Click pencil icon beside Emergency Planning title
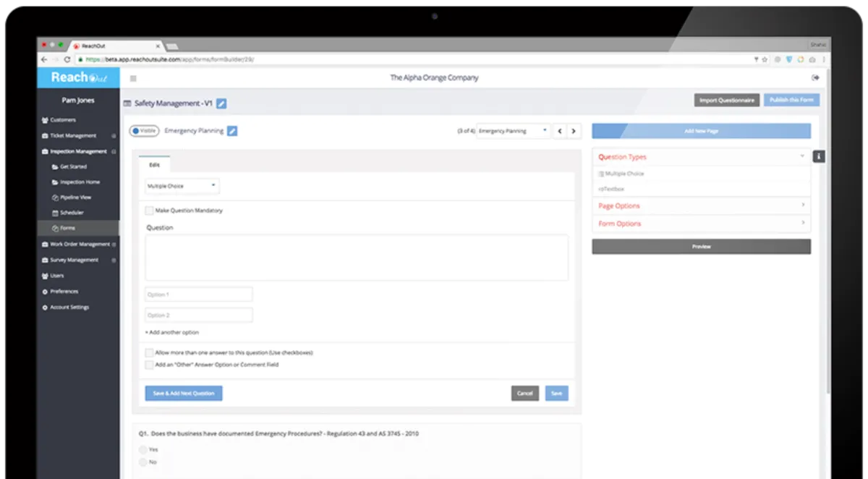Screen dimensions: 868x479 (x=232, y=131)
